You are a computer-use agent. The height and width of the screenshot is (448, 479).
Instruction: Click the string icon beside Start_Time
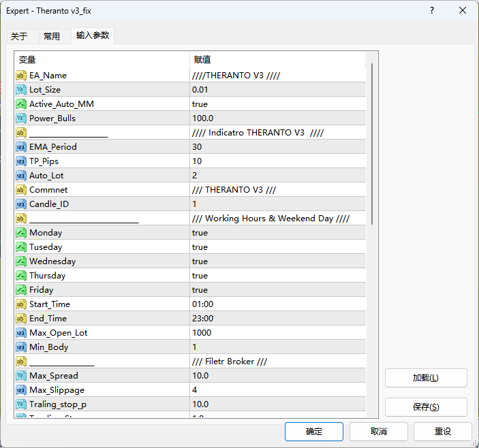[x=21, y=304]
